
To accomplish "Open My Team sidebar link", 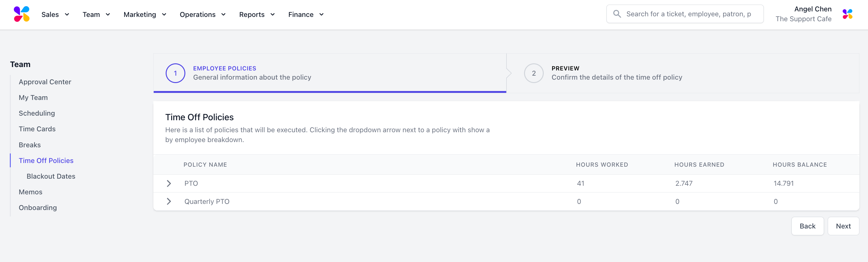I will click(33, 97).
